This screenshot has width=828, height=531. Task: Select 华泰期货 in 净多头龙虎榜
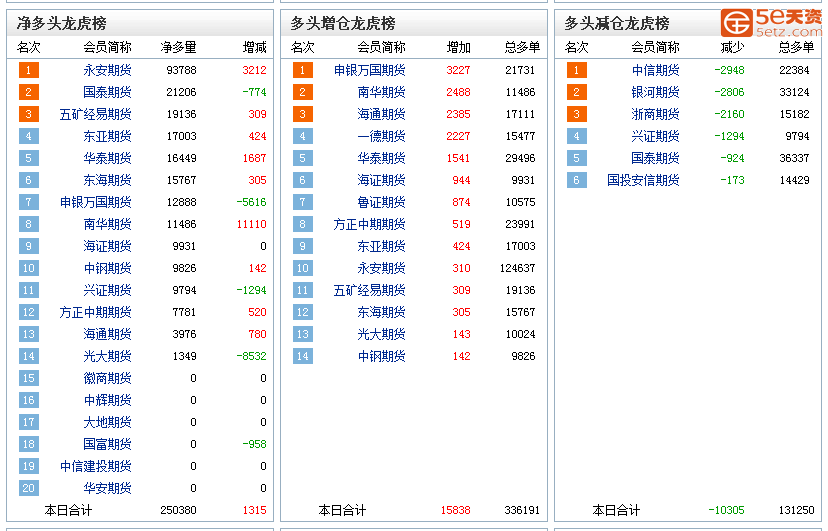click(107, 158)
